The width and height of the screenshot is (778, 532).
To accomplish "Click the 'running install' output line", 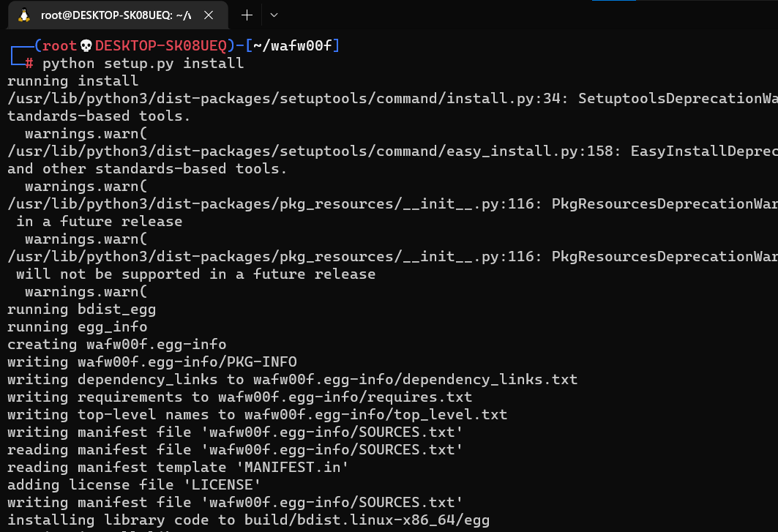I will pos(72,81).
